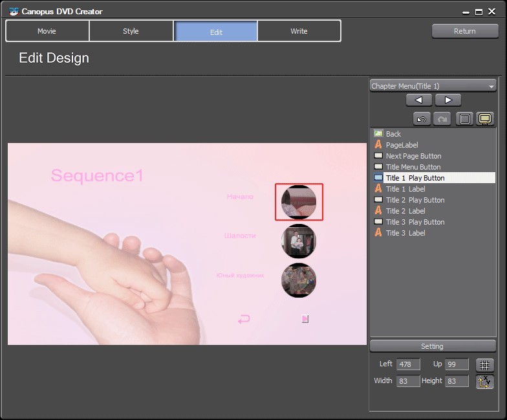Click the Width field

(408, 381)
